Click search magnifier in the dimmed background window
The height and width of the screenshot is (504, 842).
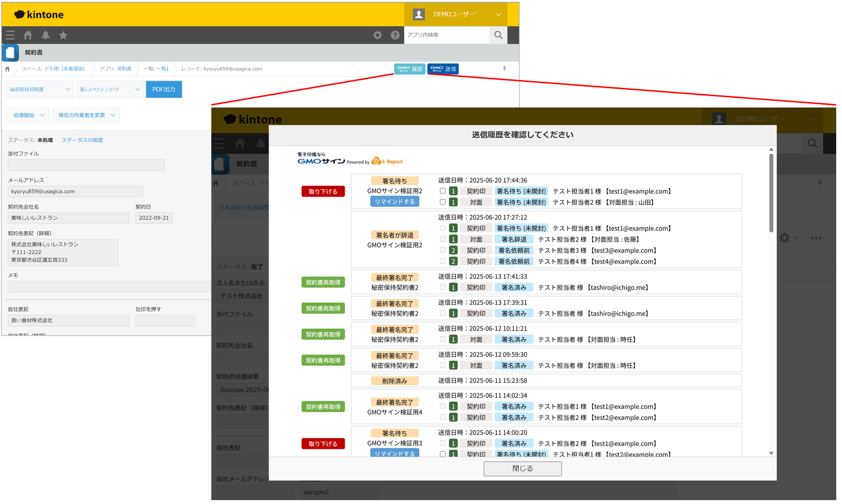812,143
